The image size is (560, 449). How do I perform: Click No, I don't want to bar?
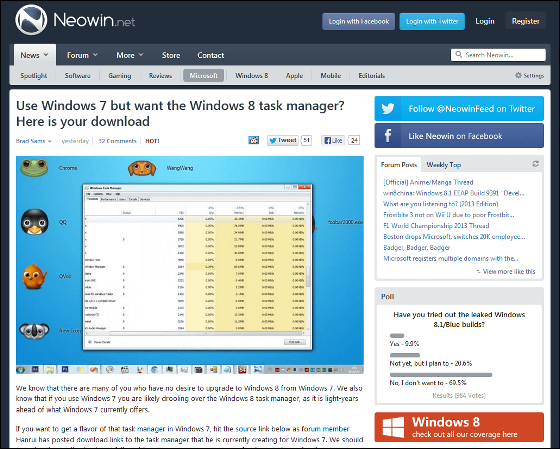(x=441, y=375)
